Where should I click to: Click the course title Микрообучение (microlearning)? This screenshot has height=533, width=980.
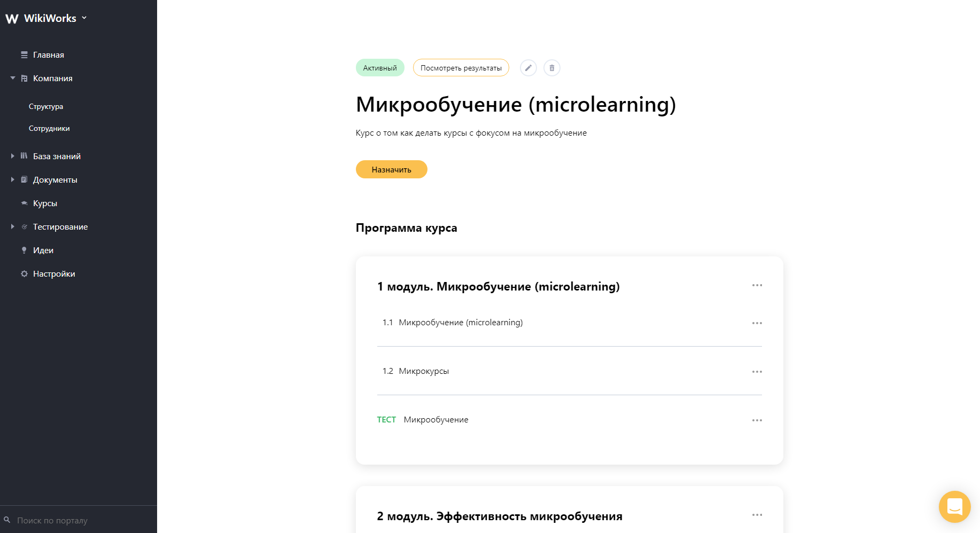516,105
